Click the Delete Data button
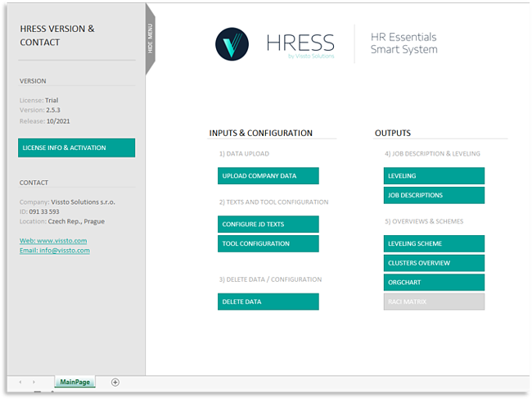 point(268,302)
